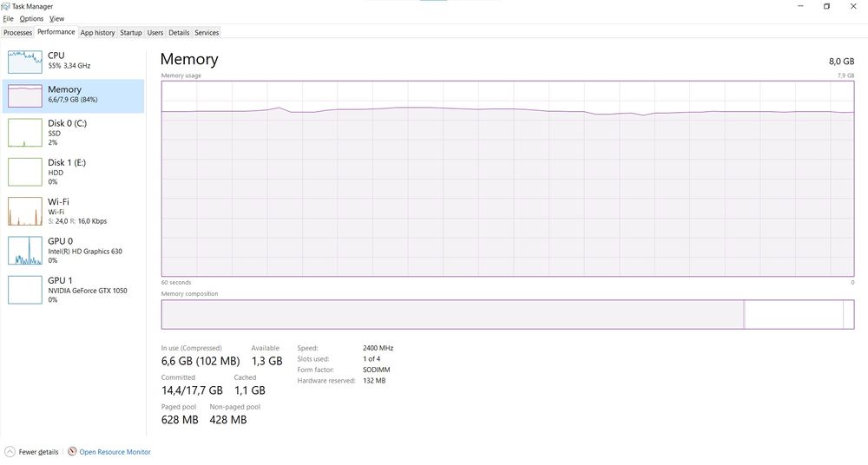Click the Resource Monitor icon

(72, 452)
